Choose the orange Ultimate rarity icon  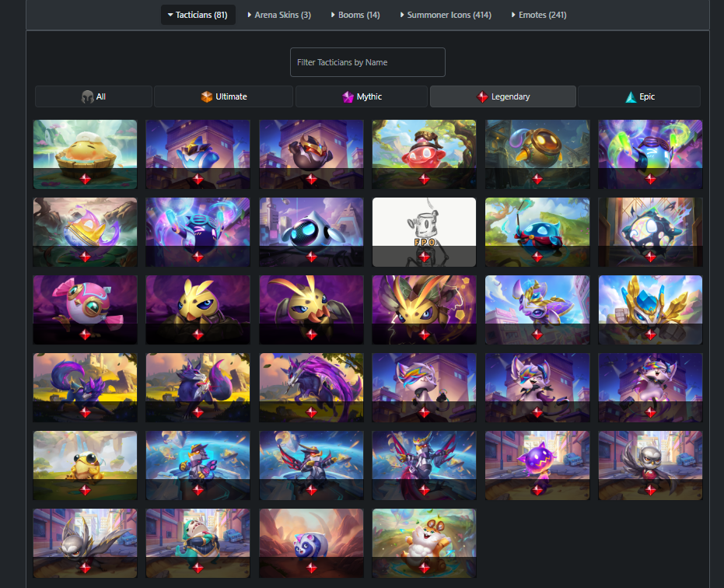pos(206,96)
